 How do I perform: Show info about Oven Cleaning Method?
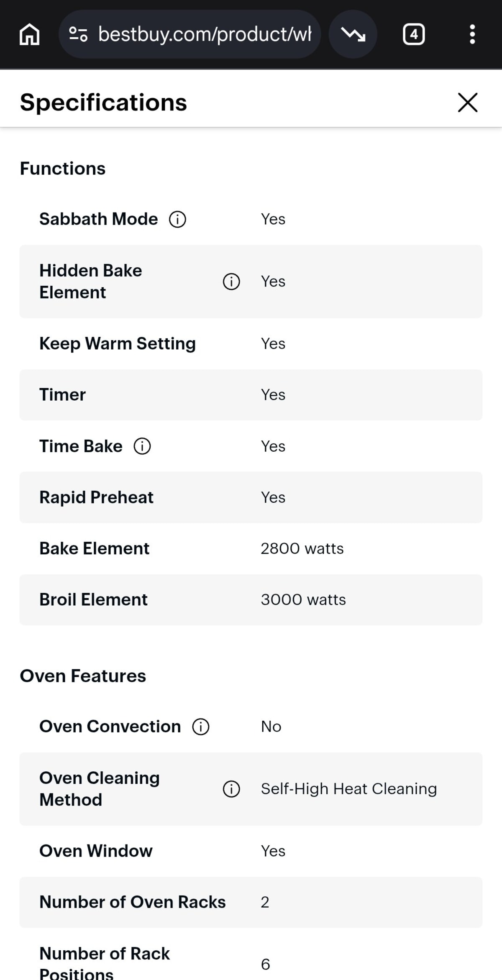[x=231, y=789]
